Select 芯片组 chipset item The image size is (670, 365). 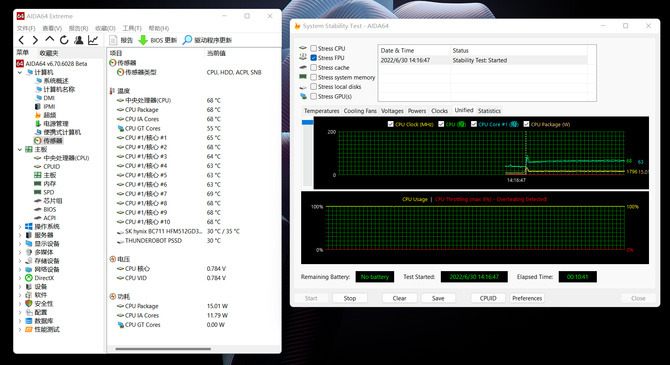[x=48, y=201]
